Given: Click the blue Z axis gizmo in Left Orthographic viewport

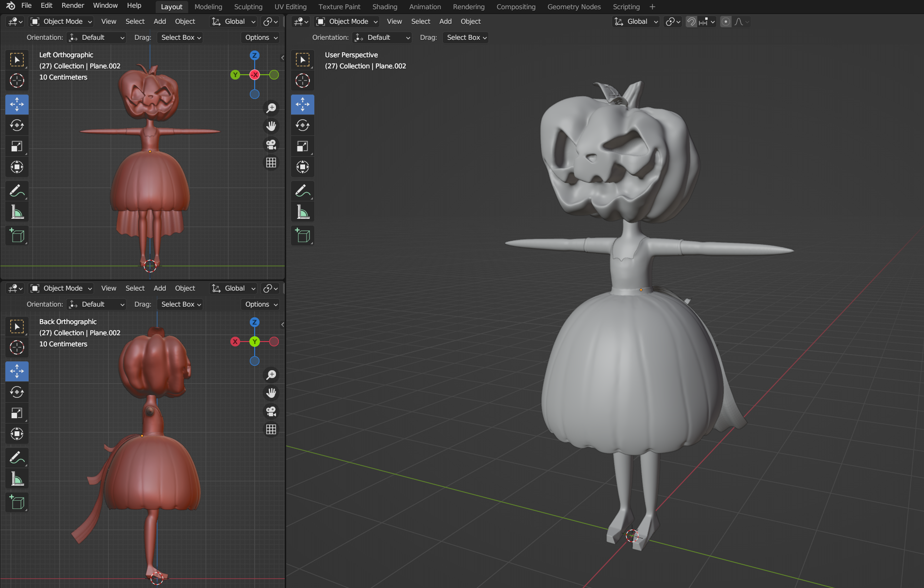Looking at the screenshot, I should click(255, 55).
